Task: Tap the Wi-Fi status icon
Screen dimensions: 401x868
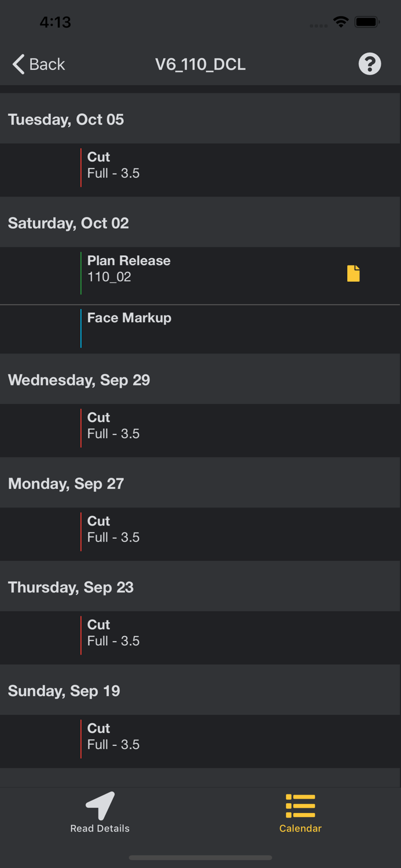Action: tap(341, 22)
